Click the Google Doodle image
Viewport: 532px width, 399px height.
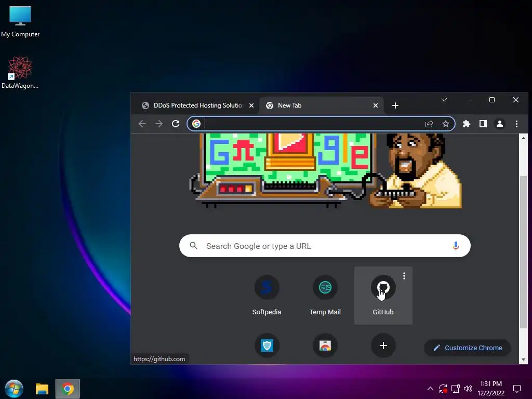pyautogui.click(x=325, y=170)
